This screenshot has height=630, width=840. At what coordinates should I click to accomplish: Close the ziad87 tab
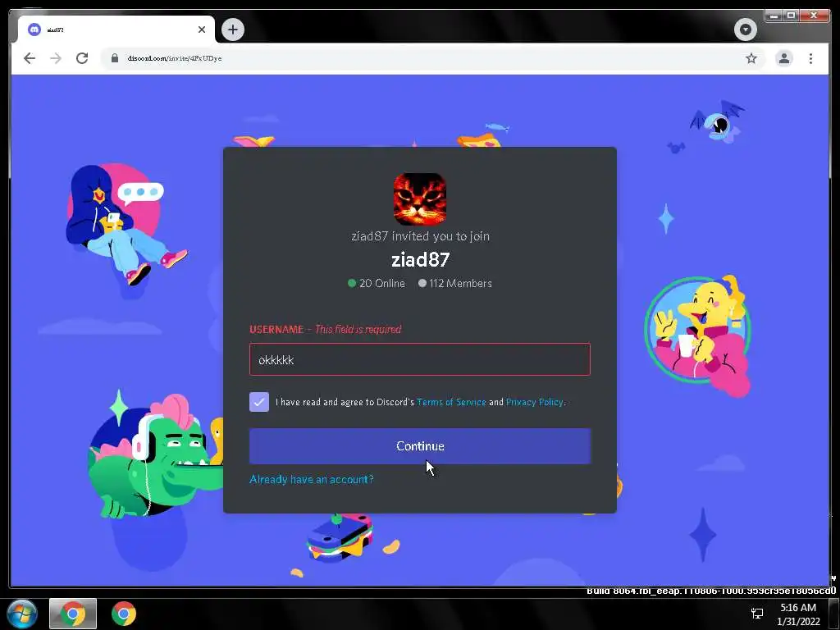coord(202,30)
